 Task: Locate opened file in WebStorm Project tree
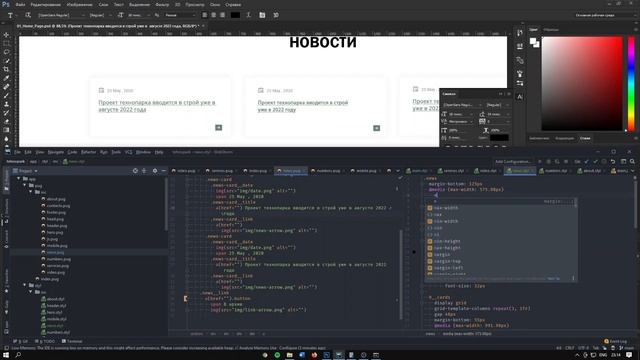pyautogui.click(x=135, y=171)
